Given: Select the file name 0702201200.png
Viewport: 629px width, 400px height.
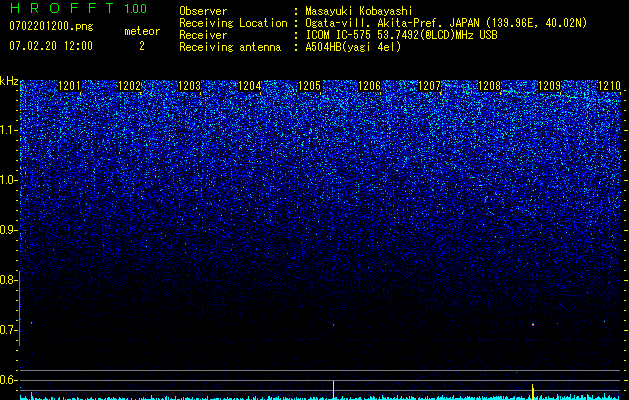Looking at the screenshot, I should (51, 27).
